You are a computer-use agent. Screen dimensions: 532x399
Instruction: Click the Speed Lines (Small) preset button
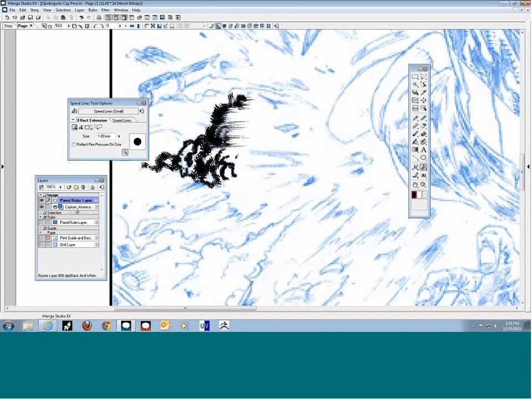pyautogui.click(x=108, y=111)
